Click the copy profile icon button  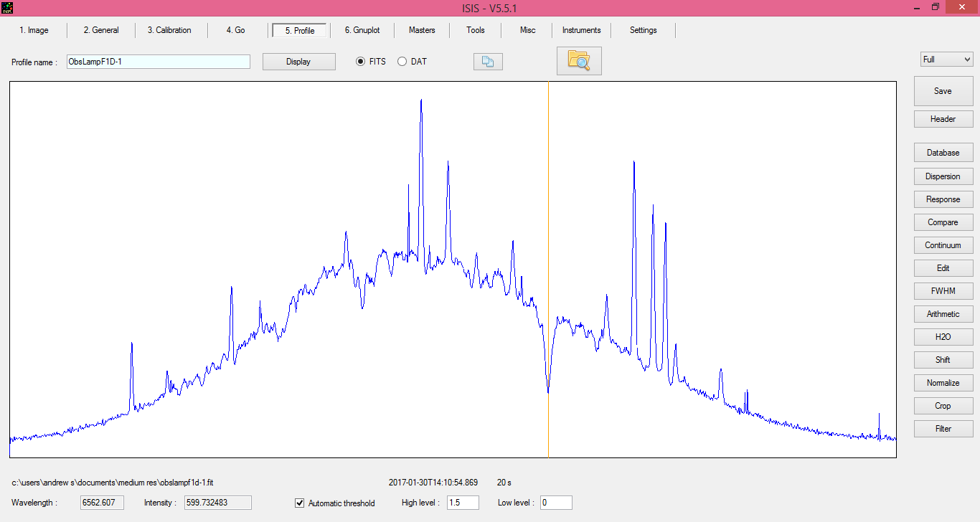[488, 62]
